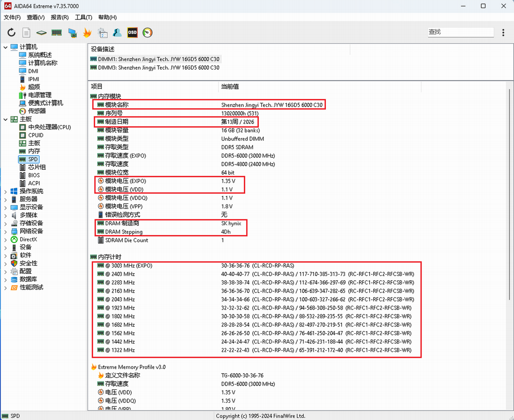This screenshot has width=514, height=420.
Task: Open the three-dot options menu
Action: pos(503,32)
